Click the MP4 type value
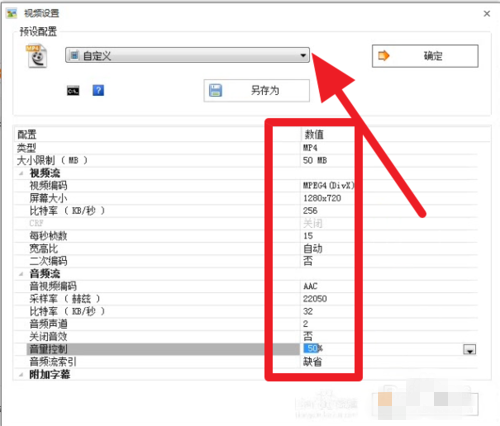Screen dimensions: 500x426 point(310,148)
